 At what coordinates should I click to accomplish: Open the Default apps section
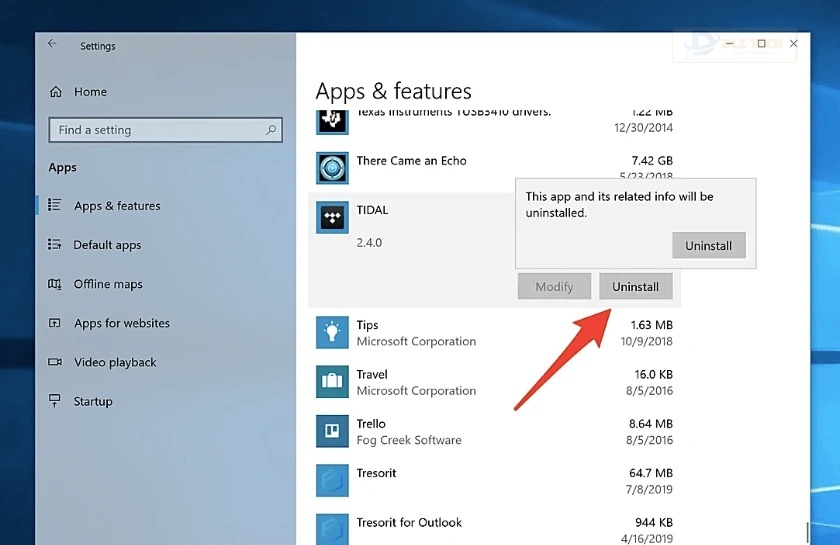coord(107,245)
